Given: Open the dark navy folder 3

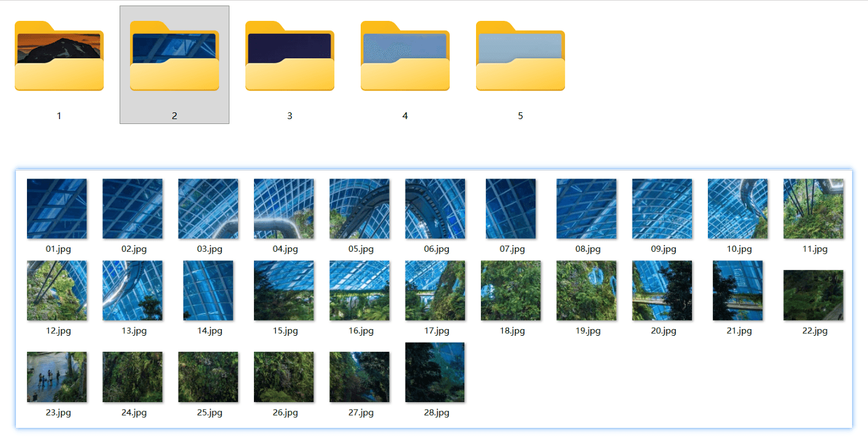Looking at the screenshot, I should pos(290,56).
